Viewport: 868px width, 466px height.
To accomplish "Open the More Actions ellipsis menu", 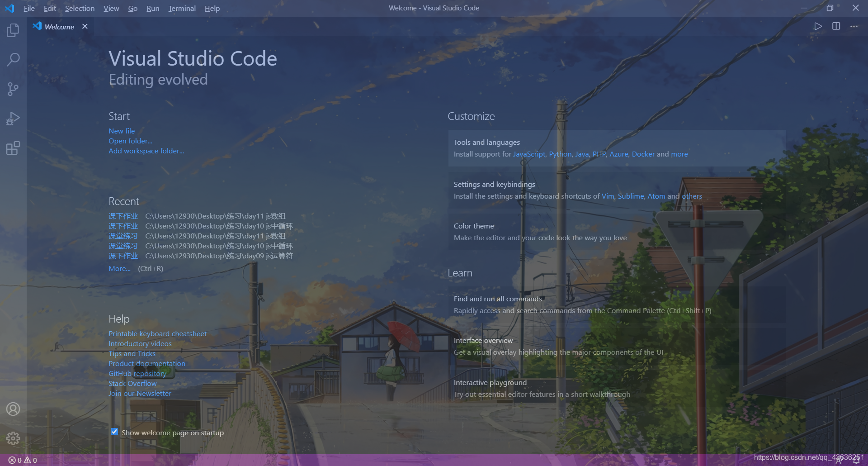I will click(854, 26).
